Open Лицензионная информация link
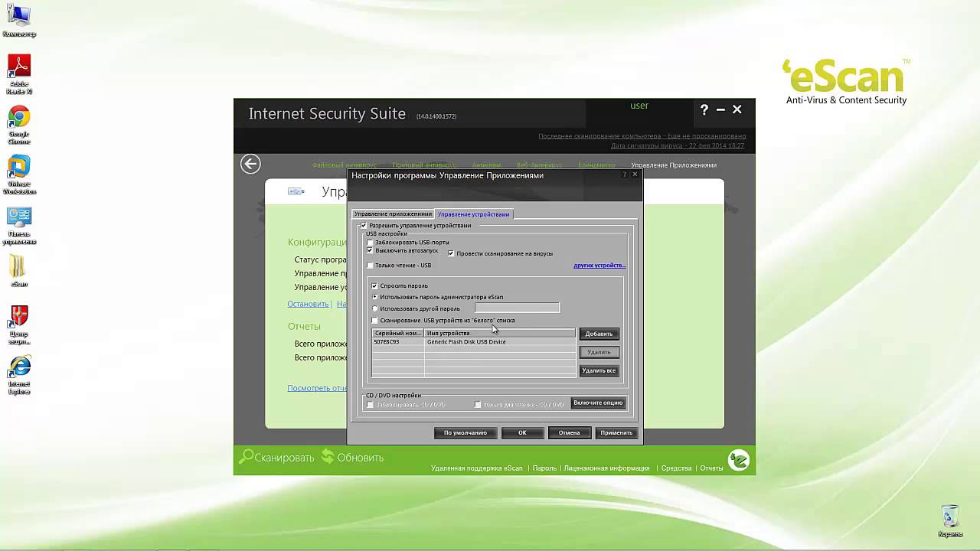This screenshot has width=980, height=551. point(606,468)
